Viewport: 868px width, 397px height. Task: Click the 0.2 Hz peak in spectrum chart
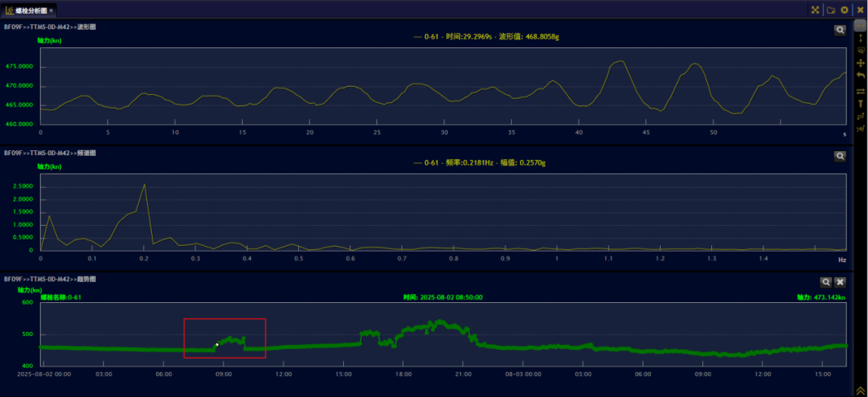coord(145,185)
